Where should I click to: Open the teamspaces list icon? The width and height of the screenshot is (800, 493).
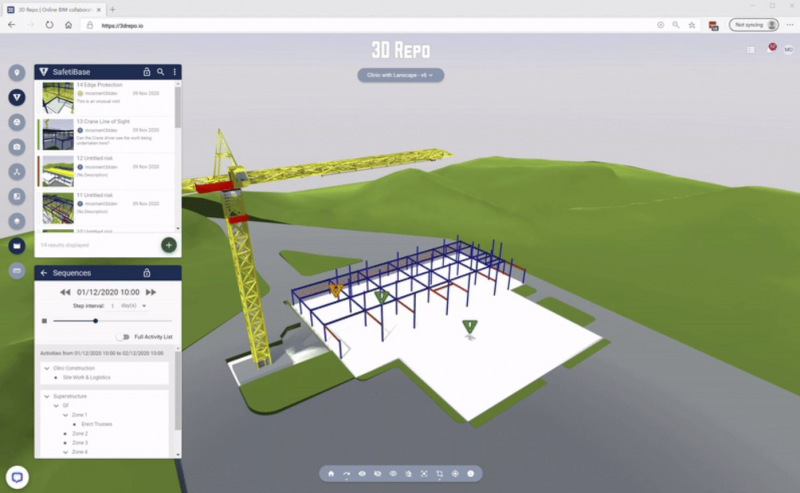point(751,50)
